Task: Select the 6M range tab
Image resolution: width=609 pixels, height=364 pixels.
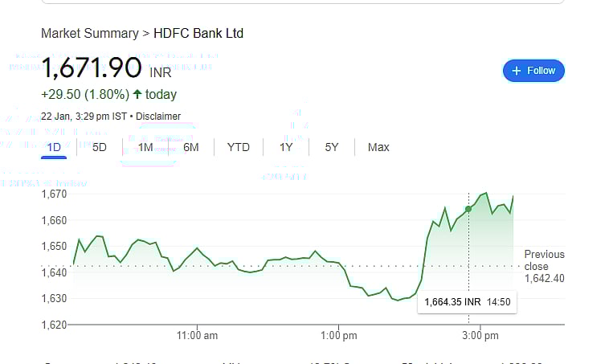Action: tap(190, 147)
